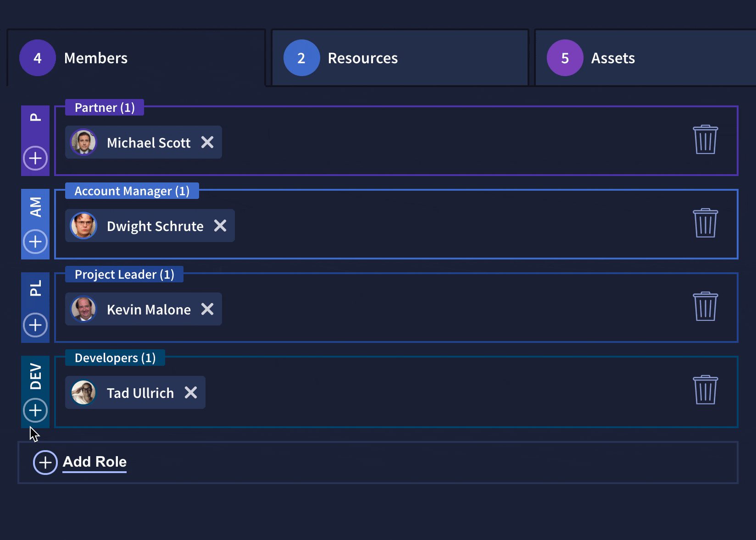Remove Kevin Malone from Project Leader
This screenshot has height=540, width=756.
pyautogui.click(x=207, y=309)
